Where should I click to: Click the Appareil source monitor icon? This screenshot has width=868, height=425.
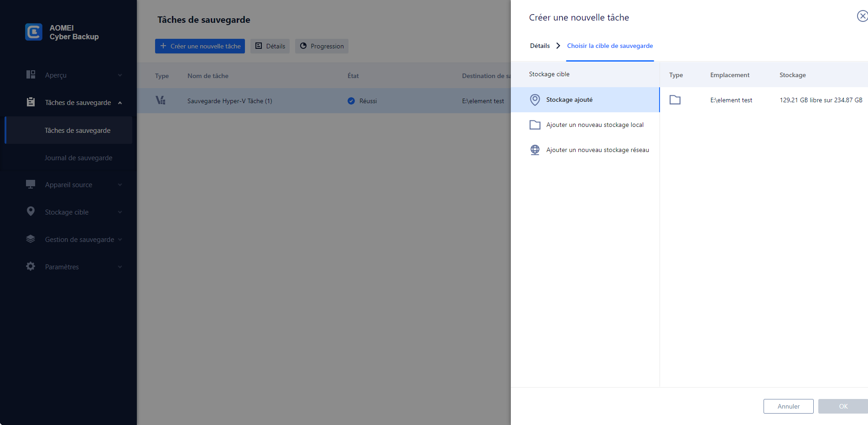point(31,184)
